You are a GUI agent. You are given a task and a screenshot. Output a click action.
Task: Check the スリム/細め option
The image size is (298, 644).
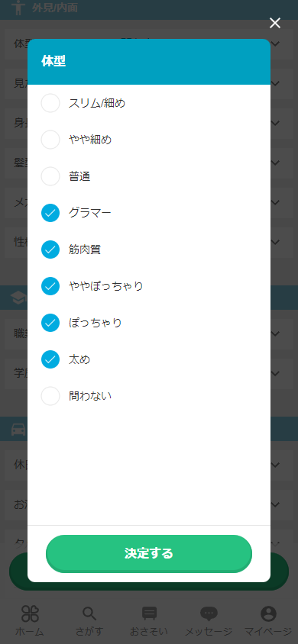(x=50, y=103)
